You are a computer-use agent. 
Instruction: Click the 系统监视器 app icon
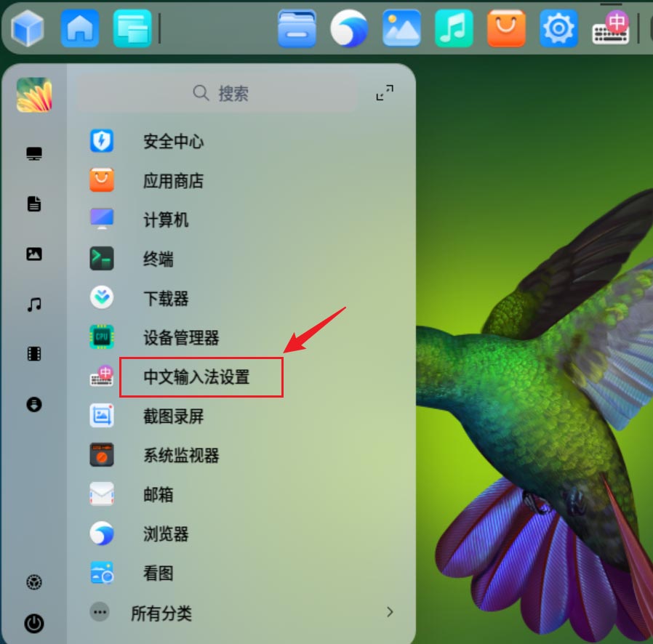coord(102,454)
